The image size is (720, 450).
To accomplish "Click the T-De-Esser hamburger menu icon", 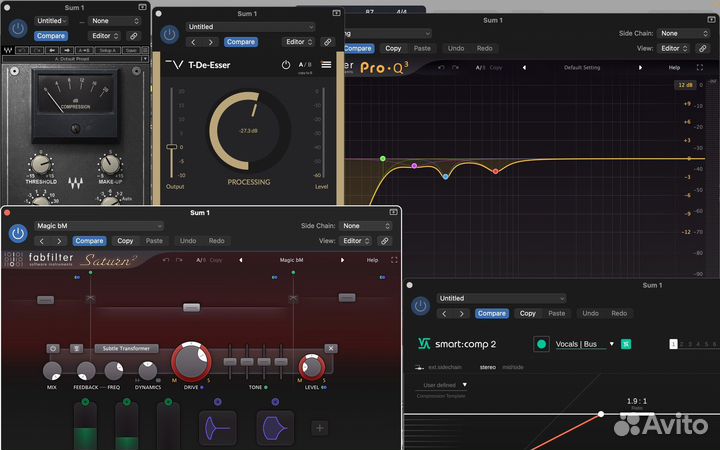I will pos(326,65).
